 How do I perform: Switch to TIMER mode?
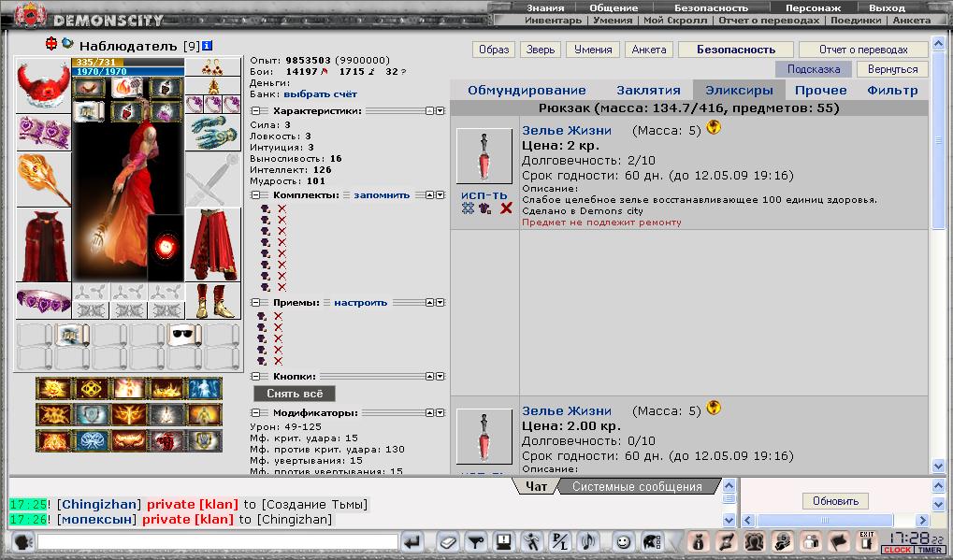930,550
